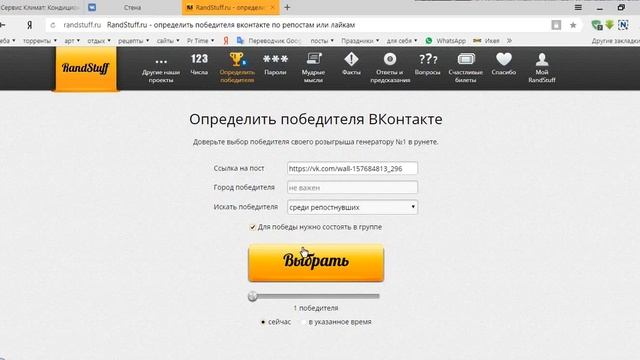Image resolution: width=640 pixels, height=360 pixels.
Task: Open 'Другие наши проекты' dots icon
Action: pos(161,62)
